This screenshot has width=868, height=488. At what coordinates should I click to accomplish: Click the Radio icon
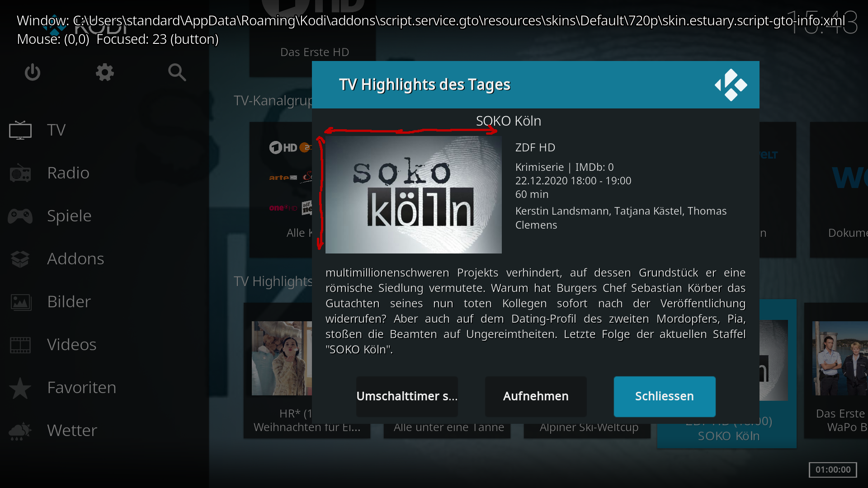click(20, 173)
